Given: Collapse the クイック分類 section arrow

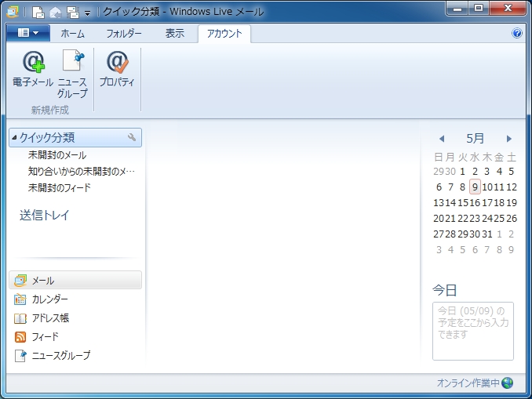Looking at the screenshot, I should tap(14, 138).
